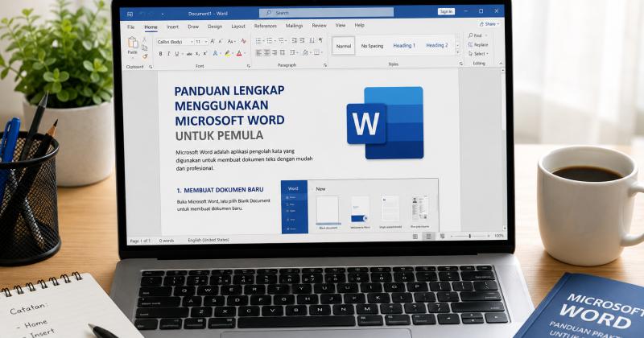Open the Paragraph dialog launcher
The width and height of the screenshot is (644, 338).
325,65
